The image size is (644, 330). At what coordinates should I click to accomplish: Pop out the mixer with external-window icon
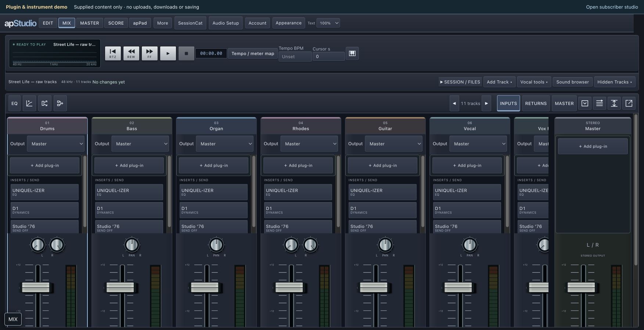point(629,104)
